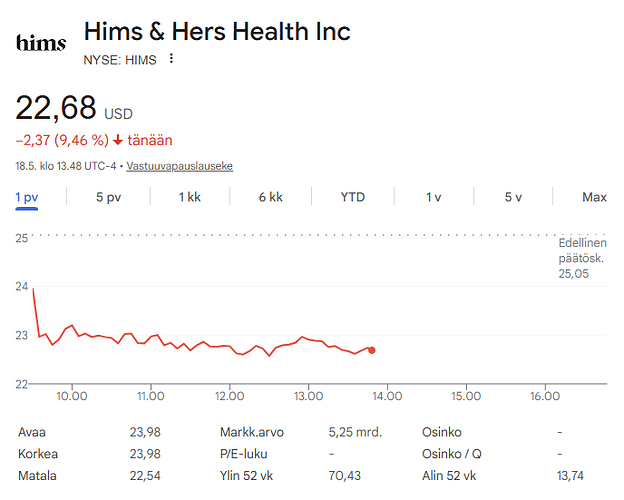Screen dimensions: 624x500
Task: Select the Max time range
Action: point(594,197)
